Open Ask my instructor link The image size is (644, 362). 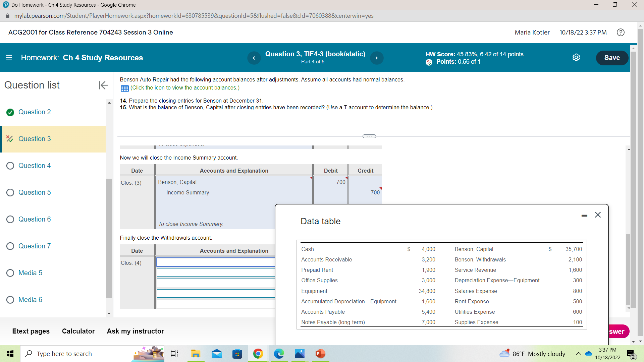click(x=135, y=331)
